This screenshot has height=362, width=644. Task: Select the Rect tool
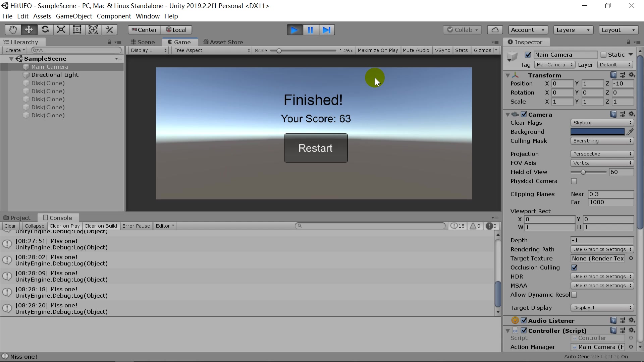tap(77, 29)
